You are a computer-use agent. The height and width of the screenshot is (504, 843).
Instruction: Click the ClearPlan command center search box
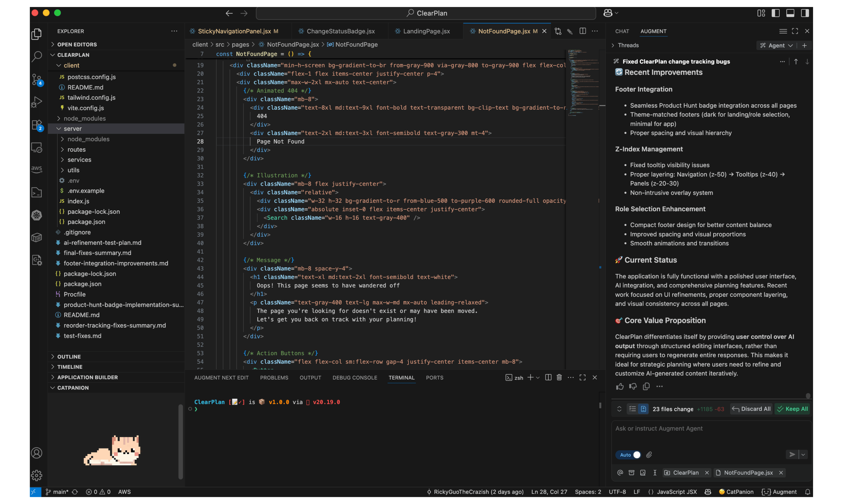(426, 13)
